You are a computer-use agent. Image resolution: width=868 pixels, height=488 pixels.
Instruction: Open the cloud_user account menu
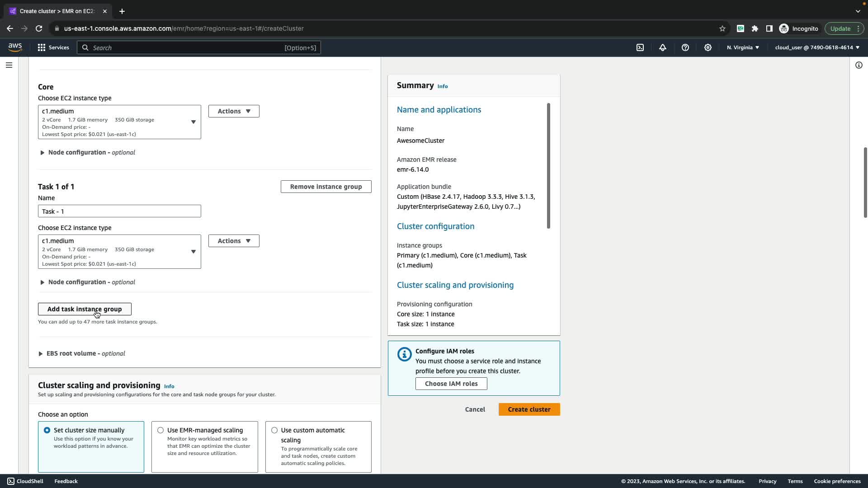(817, 47)
